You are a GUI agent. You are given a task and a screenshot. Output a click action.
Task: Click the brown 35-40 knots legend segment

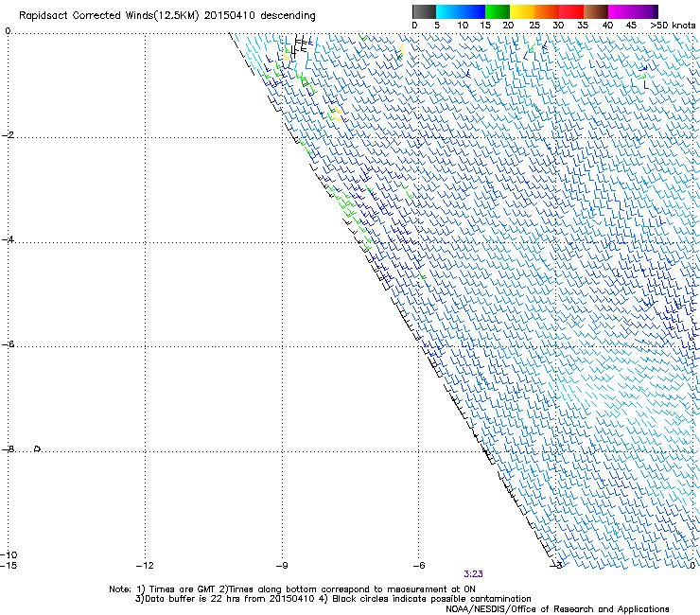pos(596,11)
